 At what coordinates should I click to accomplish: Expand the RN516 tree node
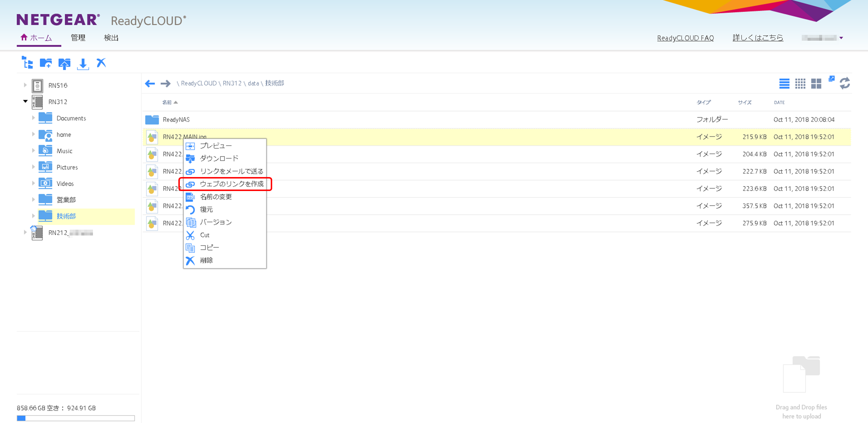coord(25,85)
